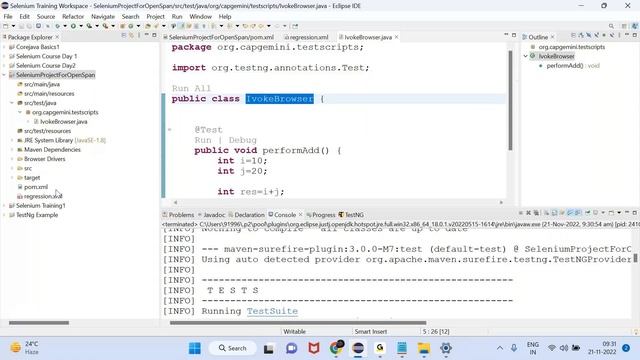This screenshot has width=640, height=360.
Task: Click Collapse All in Outline view
Action: click(573, 36)
